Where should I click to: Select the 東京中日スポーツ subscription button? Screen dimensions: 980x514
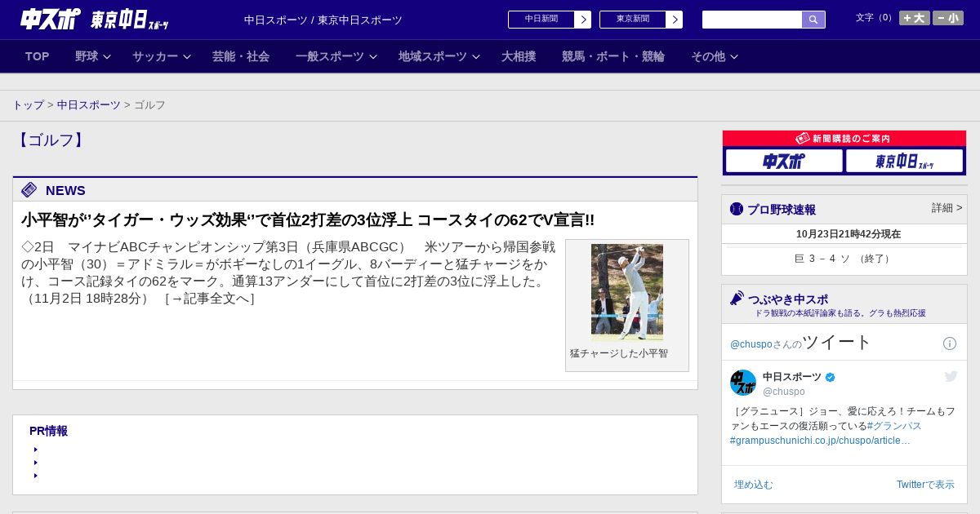(x=904, y=161)
